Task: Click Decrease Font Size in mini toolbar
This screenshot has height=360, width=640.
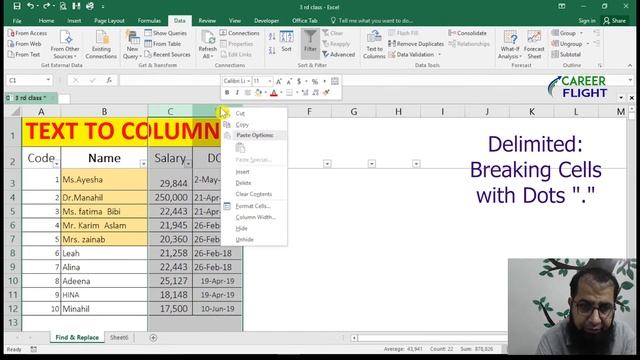Action: point(289,81)
